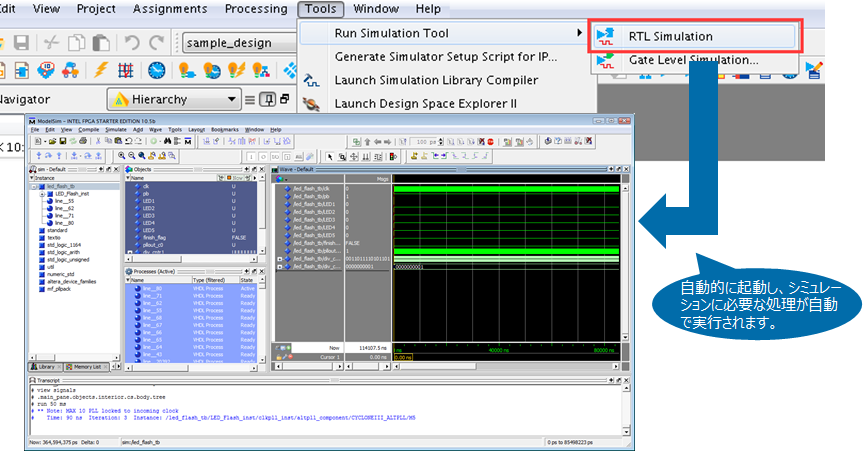Toggle the pin button beside Hierarchy dropdown
Viewport: 865px width, 451px height.
pyautogui.click(x=268, y=99)
